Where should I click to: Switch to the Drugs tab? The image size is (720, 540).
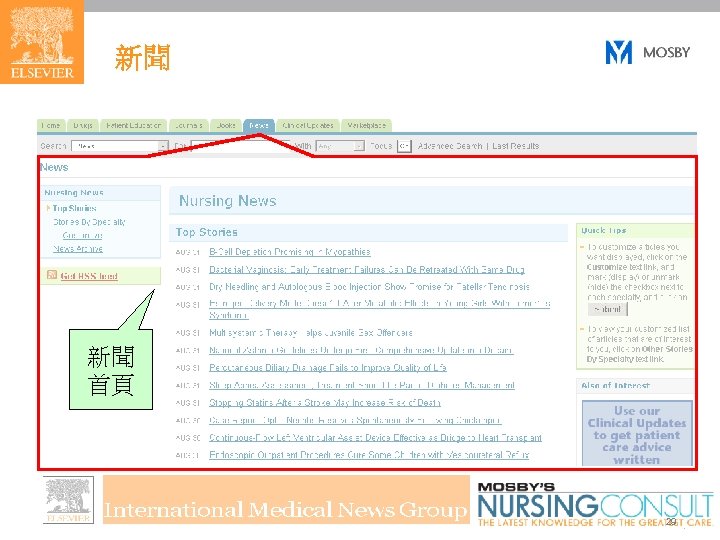(83, 125)
